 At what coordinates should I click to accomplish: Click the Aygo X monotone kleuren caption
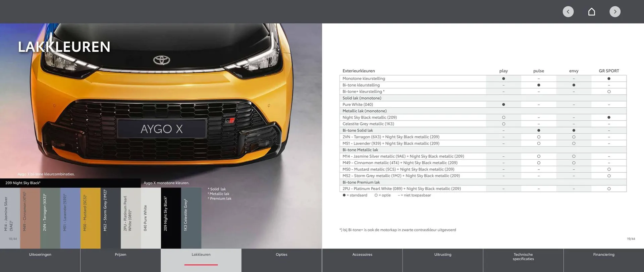166,183
